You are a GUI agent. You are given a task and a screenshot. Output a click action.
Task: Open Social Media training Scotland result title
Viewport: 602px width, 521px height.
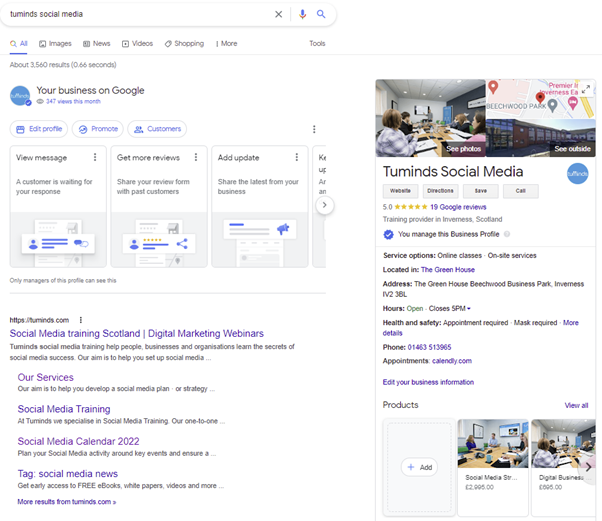tap(137, 333)
